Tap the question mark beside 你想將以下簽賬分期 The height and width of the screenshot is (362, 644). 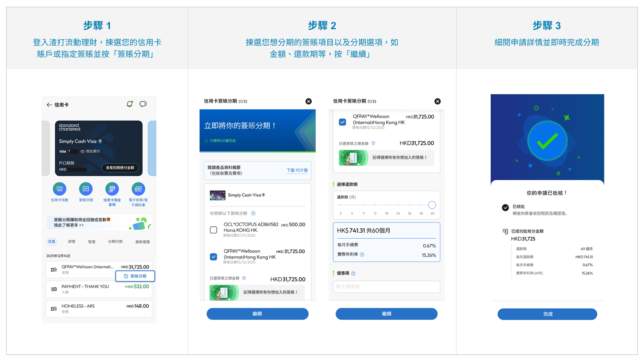click(254, 213)
